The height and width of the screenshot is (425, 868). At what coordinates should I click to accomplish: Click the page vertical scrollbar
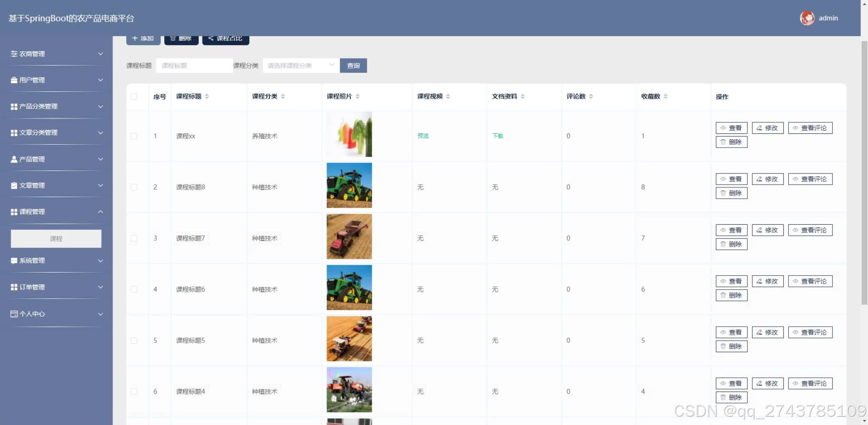864,173
